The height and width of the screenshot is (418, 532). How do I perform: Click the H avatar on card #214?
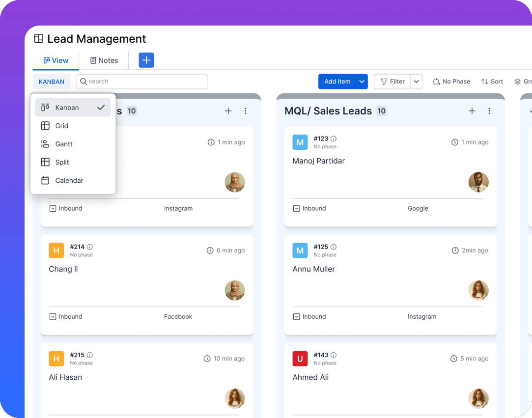(56, 251)
